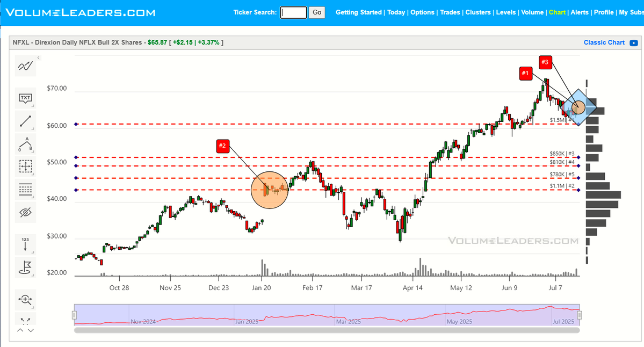Click the toolbar scroll down arrow

(x=31, y=330)
